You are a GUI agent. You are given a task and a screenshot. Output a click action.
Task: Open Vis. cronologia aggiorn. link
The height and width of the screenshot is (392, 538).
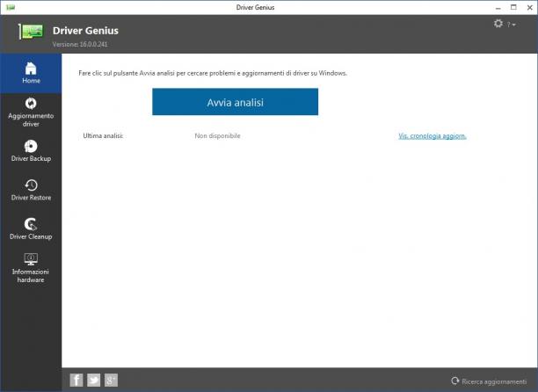coord(433,136)
